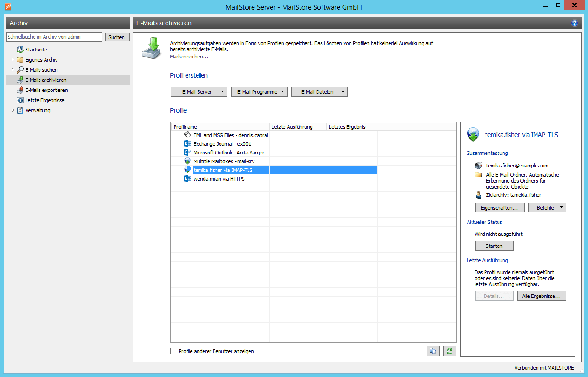Click the temika.fisher IMAP-TLS globe icon in list
588x377 pixels.
point(187,170)
